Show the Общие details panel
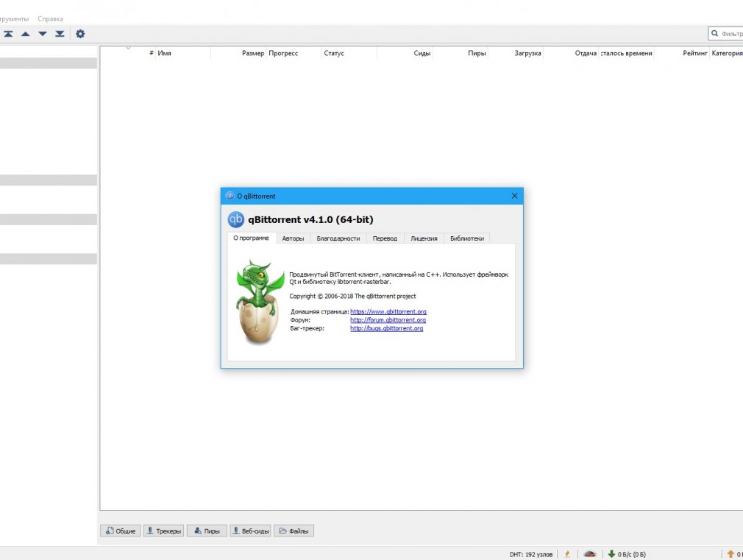Viewport: 743px width, 560px height. pyautogui.click(x=121, y=531)
